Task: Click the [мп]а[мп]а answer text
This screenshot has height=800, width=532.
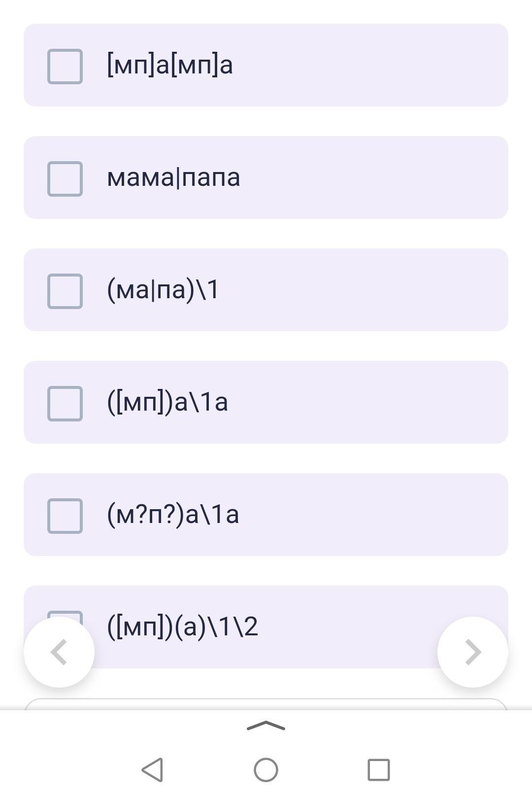Action: pyautogui.click(x=170, y=65)
